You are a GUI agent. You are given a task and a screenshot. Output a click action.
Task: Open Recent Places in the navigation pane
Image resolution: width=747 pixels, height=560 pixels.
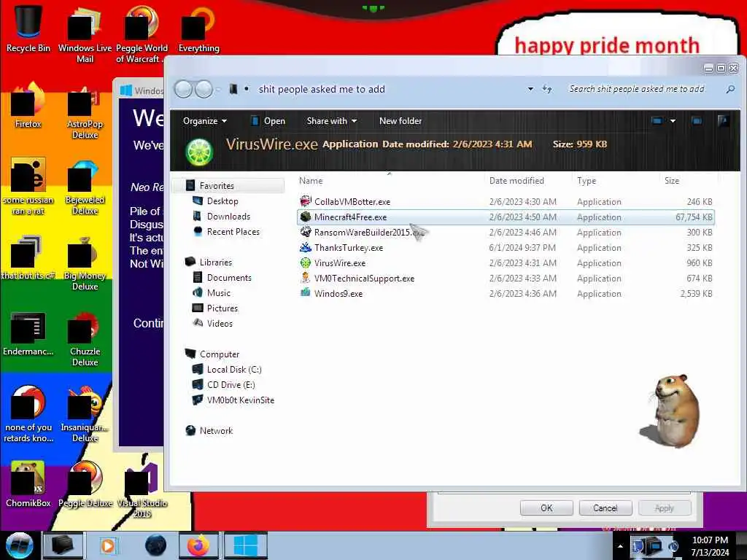[x=233, y=231]
